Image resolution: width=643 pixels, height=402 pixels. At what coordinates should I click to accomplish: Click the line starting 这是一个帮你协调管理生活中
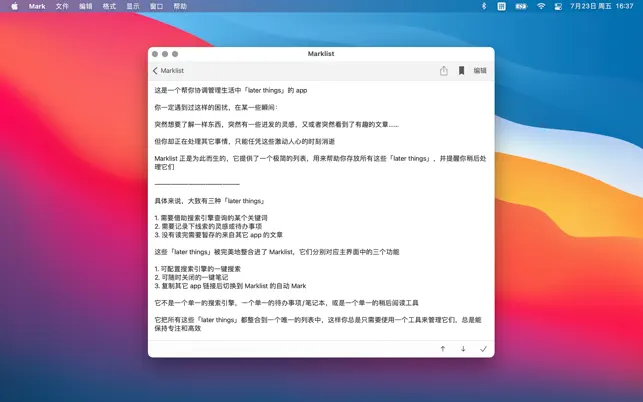[231, 90]
